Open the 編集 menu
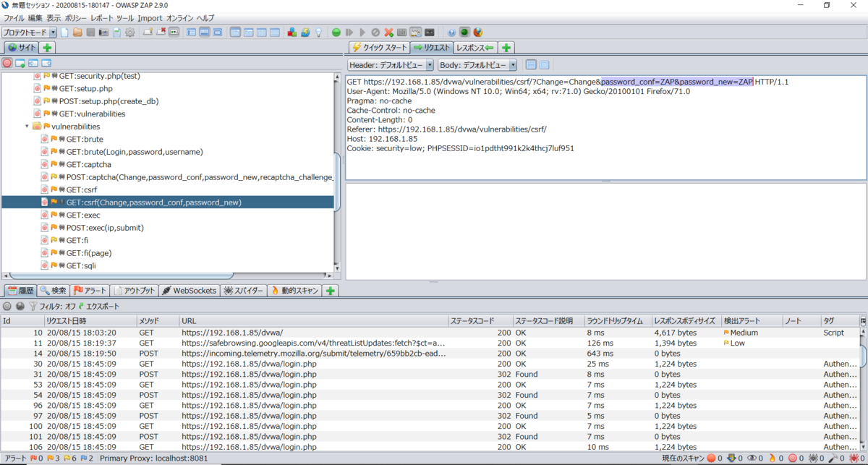This screenshot has width=868, height=465. tap(35, 17)
